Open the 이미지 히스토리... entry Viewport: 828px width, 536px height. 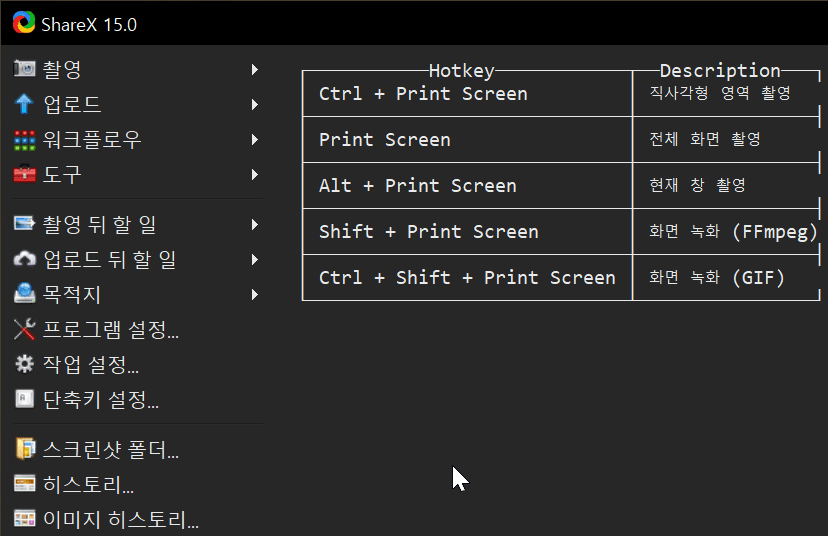point(137,519)
